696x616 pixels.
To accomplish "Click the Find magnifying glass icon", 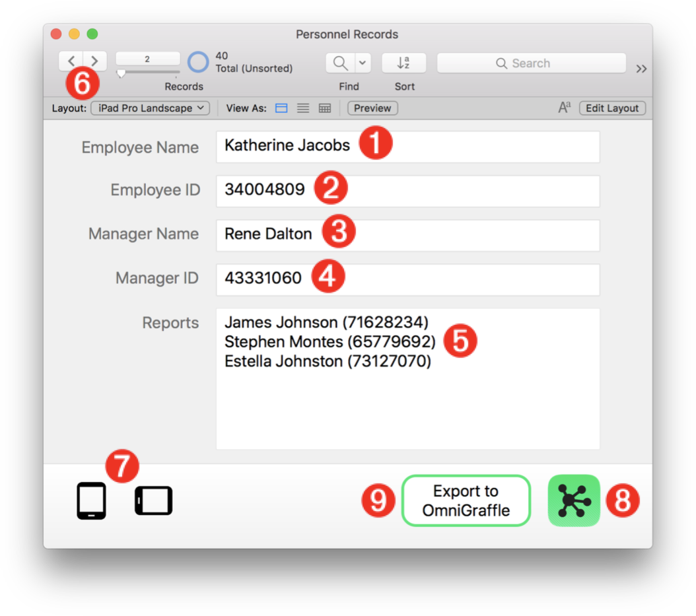I will 340,63.
